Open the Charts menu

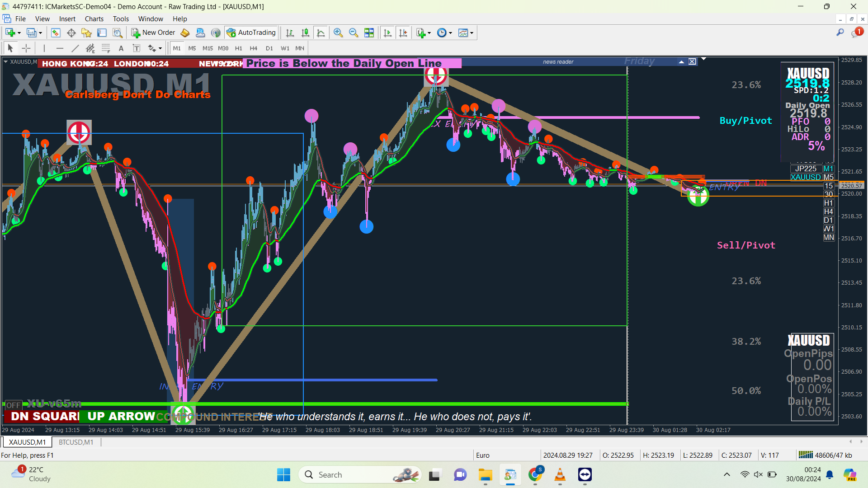tap(94, 19)
